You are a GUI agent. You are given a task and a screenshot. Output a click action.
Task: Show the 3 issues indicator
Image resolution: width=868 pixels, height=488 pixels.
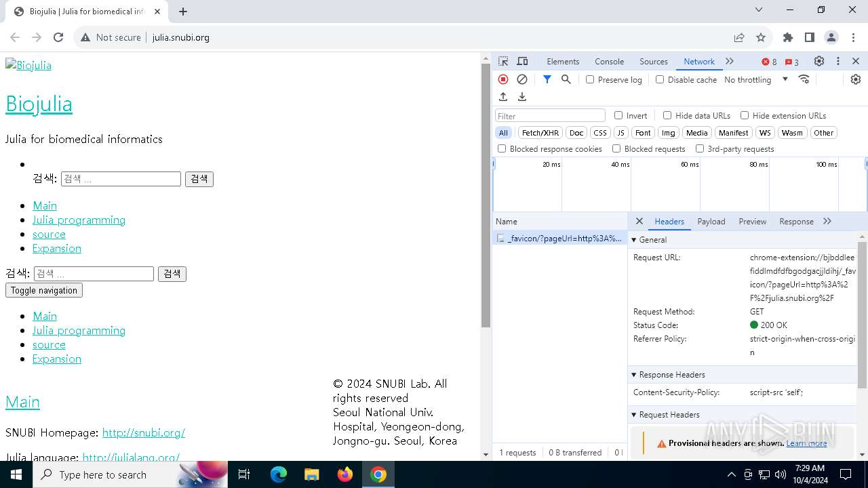pyautogui.click(x=792, y=62)
